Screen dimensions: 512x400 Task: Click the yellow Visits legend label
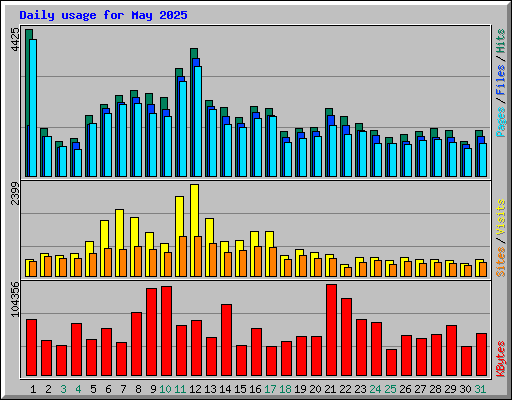(x=501, y=218)
